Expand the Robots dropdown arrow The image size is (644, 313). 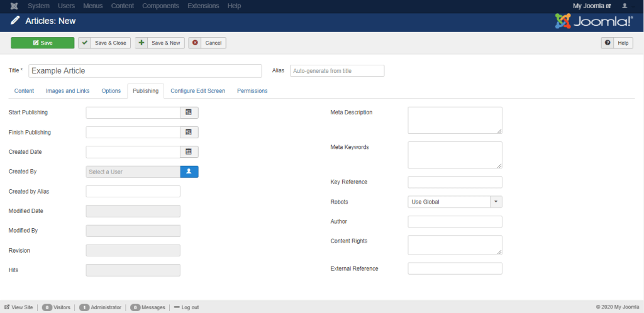496,202
